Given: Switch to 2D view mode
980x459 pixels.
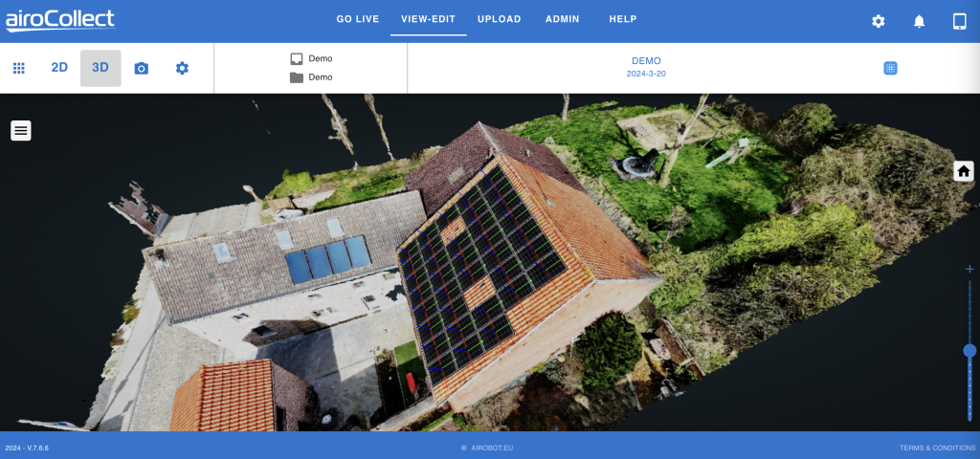Looking at the screenshot, I should (x=59, y=68).
